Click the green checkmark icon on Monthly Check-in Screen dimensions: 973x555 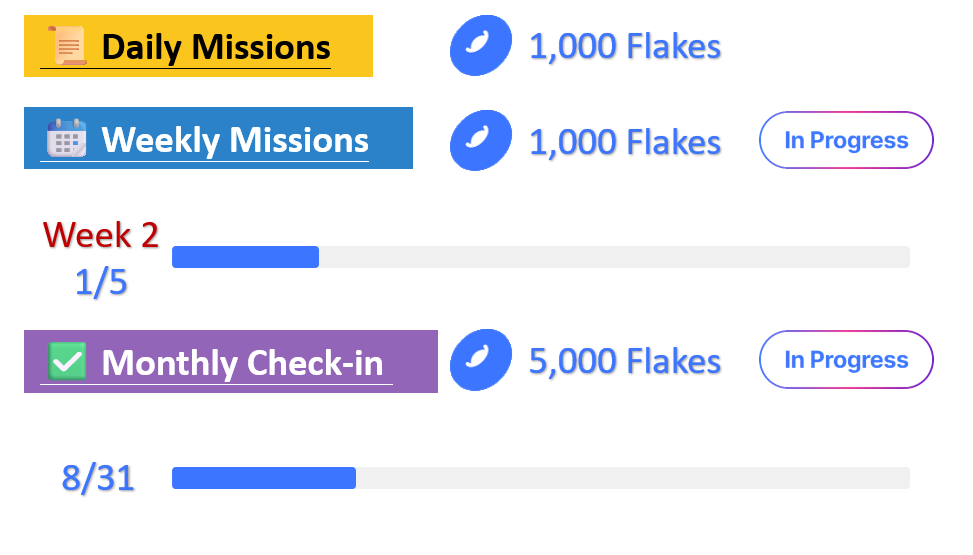(x=67, y=361)
